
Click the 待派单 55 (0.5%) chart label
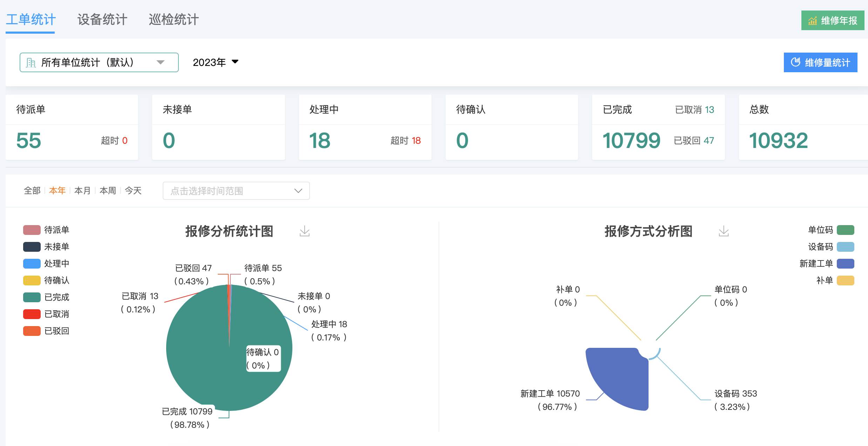click(x=263, y=275)
